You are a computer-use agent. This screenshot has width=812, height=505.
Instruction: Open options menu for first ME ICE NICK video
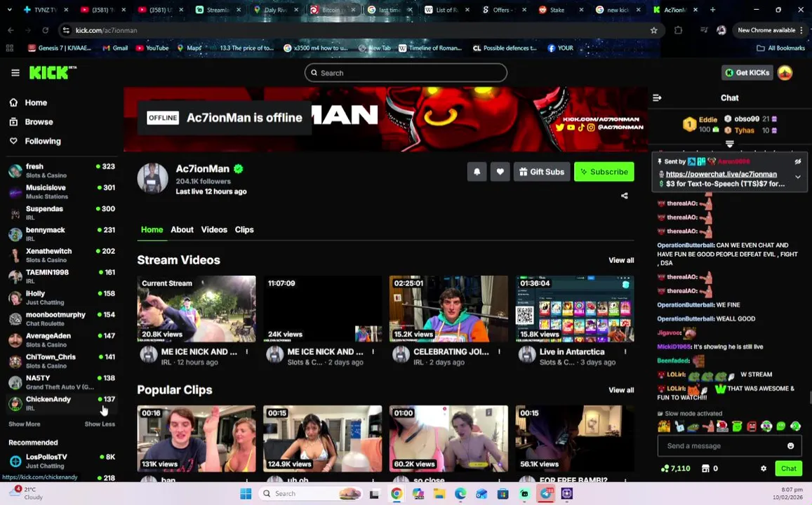pyautogui.click(x=246, y=352)
